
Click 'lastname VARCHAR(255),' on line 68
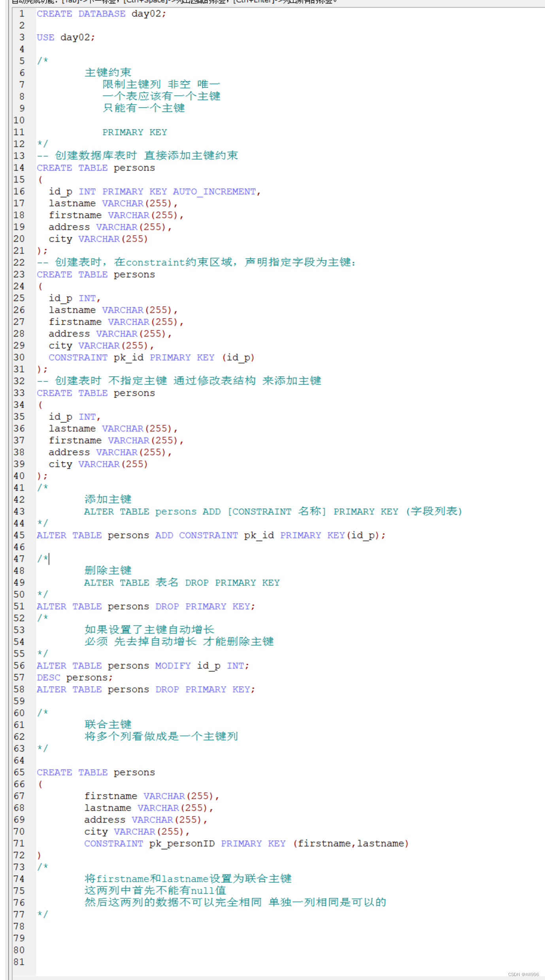[149, 808]
